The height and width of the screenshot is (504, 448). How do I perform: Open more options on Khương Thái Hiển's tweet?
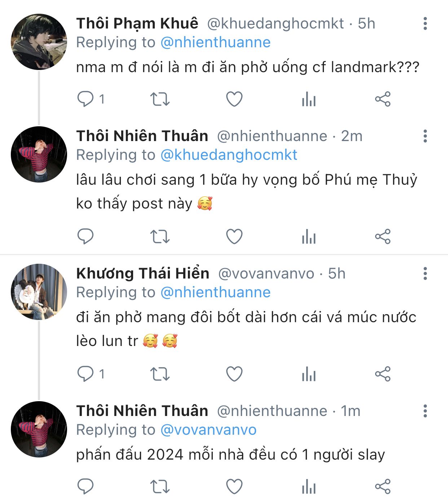pyautogui.click(x=425, y=273)
